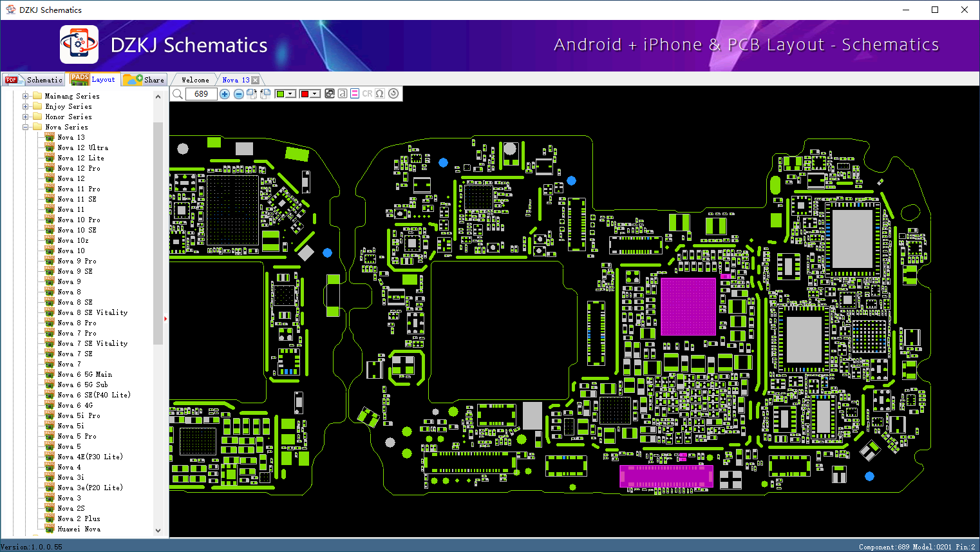Select the Nova 13 document tab
The image size is (980, 552).
tap(236, 80)
